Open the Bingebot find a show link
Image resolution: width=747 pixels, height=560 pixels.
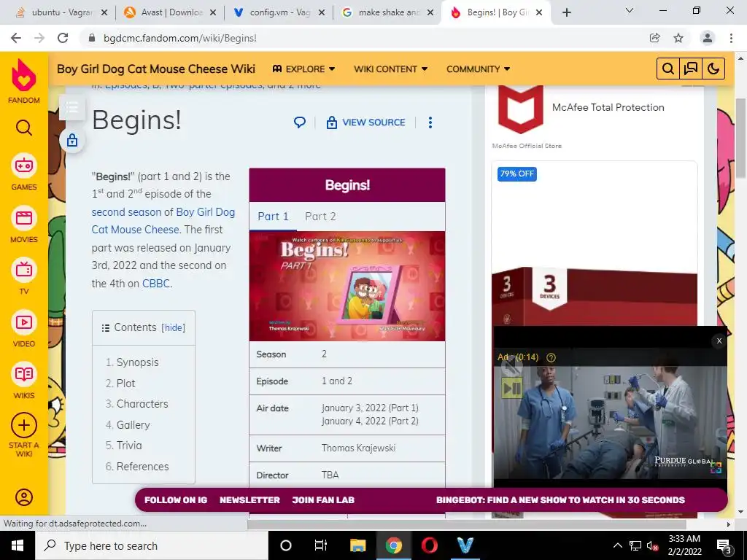tap(561, 500)
